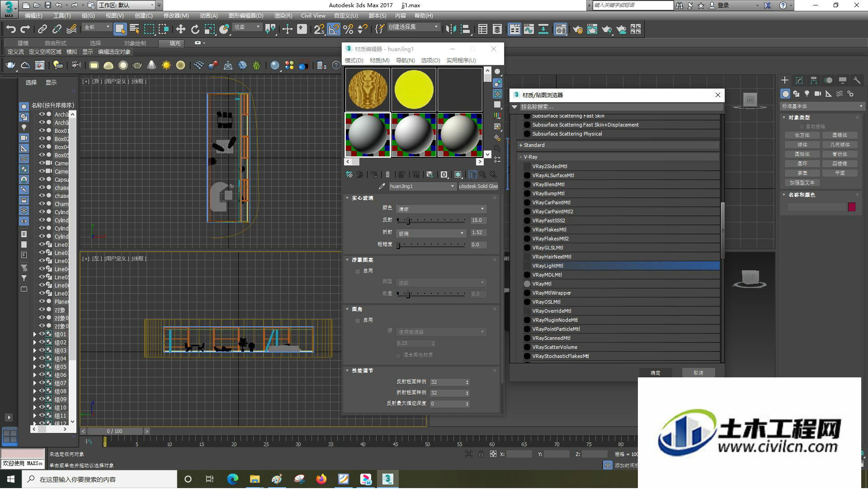The image size is (868, 489).
Task: Open Microsoft Edge from taskbar
Action: point(233,479)
